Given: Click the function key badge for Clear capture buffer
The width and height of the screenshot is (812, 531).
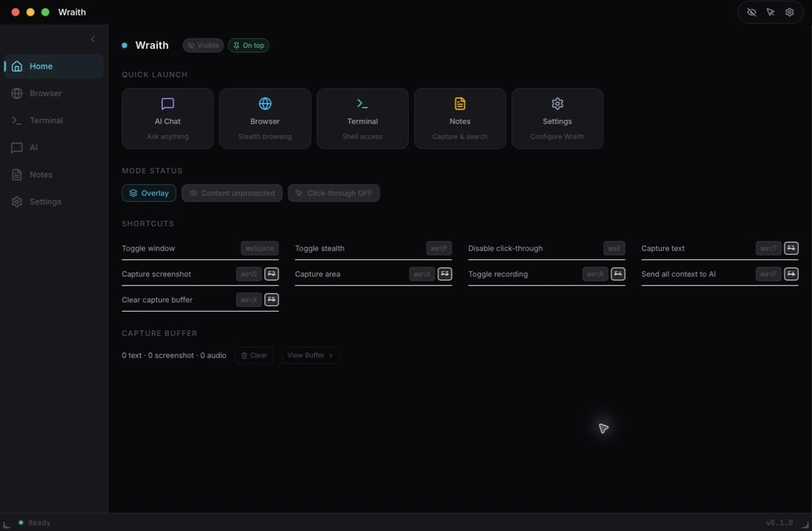Looking at the screenshot, I should pyautogui.click(x=272, y=299).
